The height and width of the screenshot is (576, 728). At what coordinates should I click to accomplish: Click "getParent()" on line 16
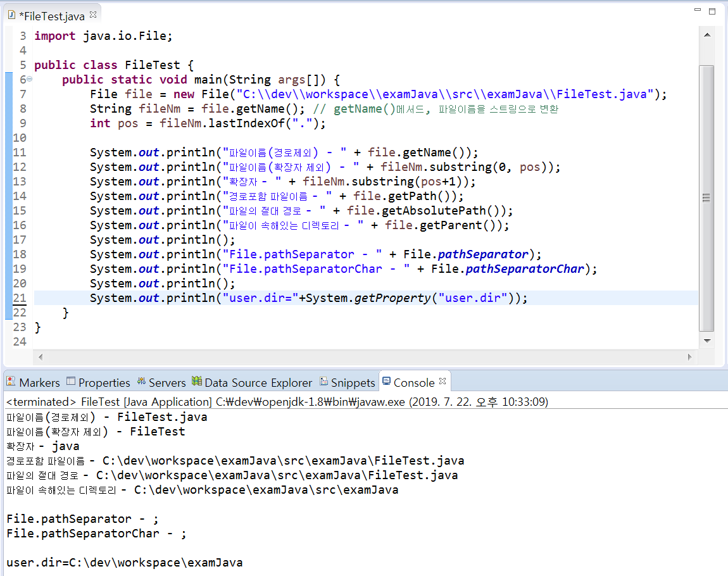[458, 225]
